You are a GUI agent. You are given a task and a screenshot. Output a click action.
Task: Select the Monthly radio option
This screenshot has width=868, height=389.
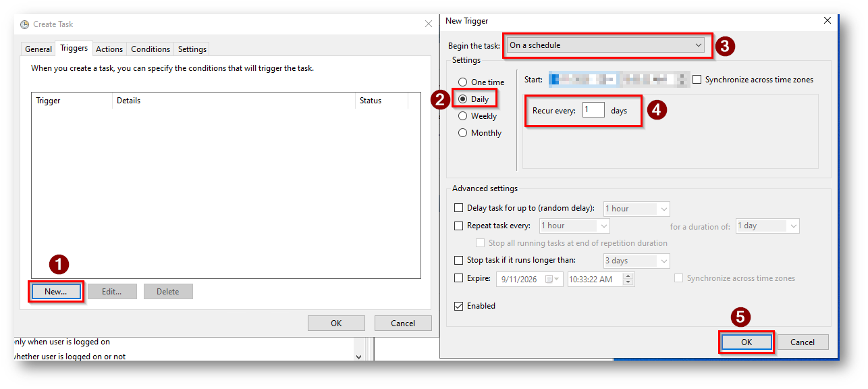click(x=480, y=133)
